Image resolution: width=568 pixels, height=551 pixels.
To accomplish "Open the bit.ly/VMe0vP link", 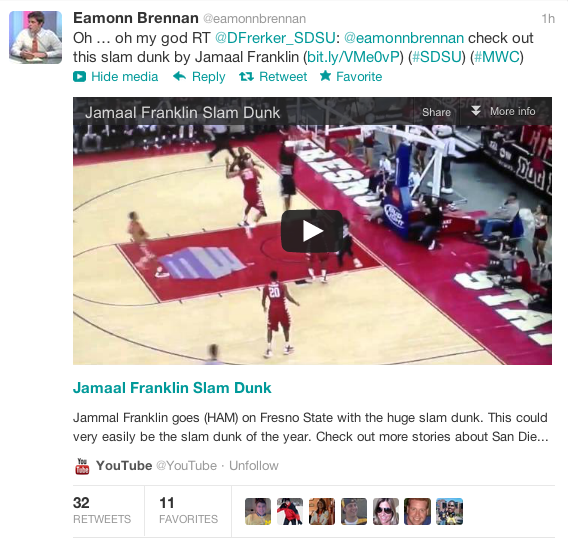I will [353, 57].
